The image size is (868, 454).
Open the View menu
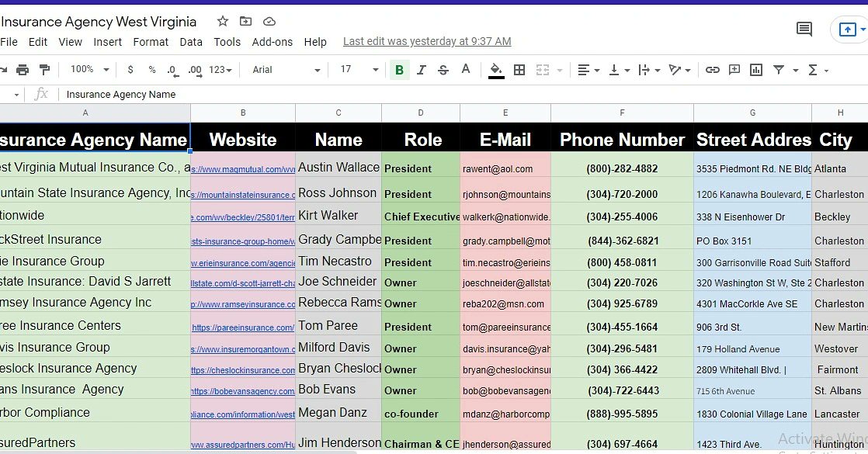tap(71, 42)
